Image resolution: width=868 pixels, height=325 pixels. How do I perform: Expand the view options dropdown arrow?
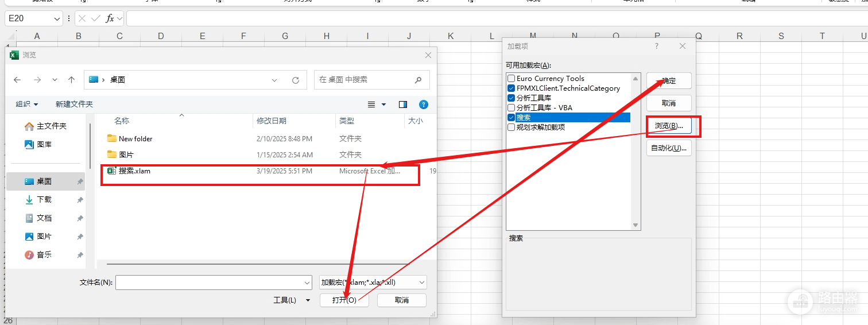point(384,105)
